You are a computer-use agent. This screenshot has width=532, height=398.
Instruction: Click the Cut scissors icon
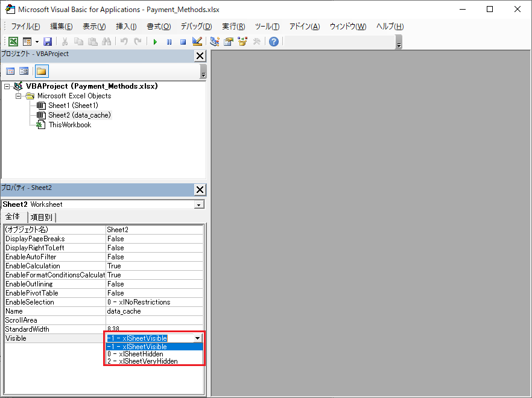tap(65, 42)
